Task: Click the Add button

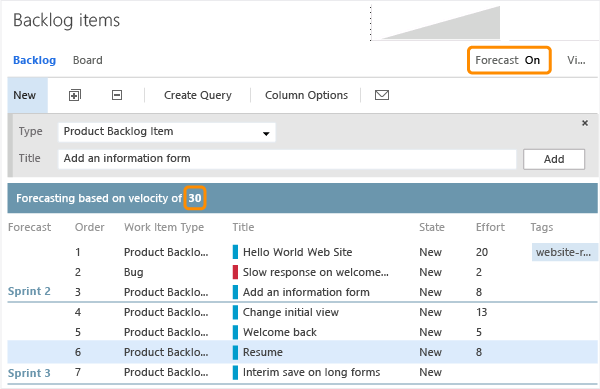Action: click(x=554, y=159)
